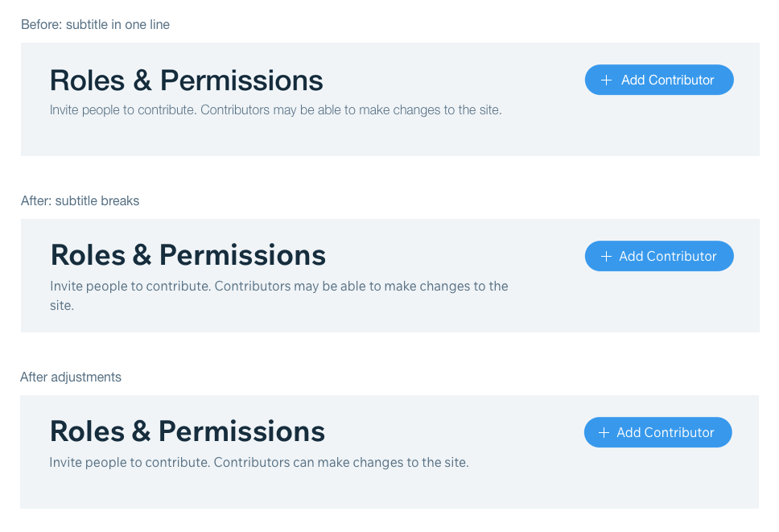779x532 pixels.
Task: Click the 'Before: subtitle in one line' caption
Action: (x=95, y=25)
